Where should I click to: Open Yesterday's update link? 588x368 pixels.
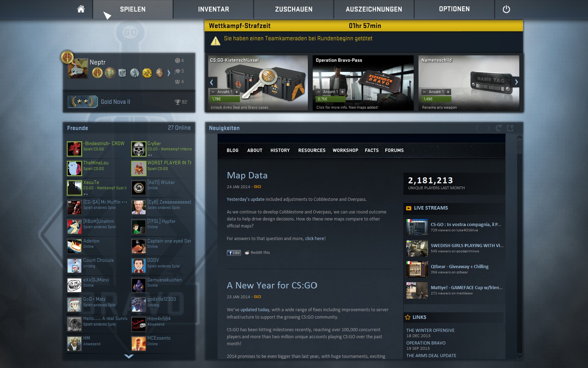tap(245, 199)
